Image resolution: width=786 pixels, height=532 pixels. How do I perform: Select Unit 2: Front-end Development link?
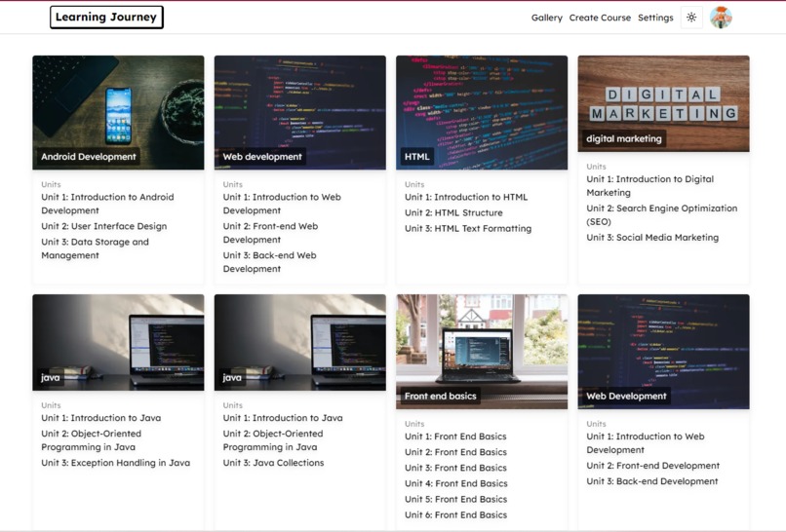point(652,466)
